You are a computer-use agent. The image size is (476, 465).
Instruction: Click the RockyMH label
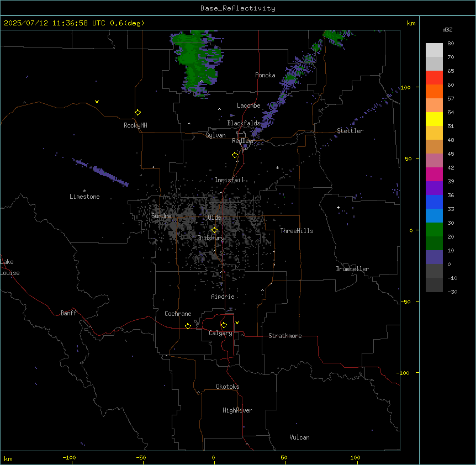tap(135, 125)
